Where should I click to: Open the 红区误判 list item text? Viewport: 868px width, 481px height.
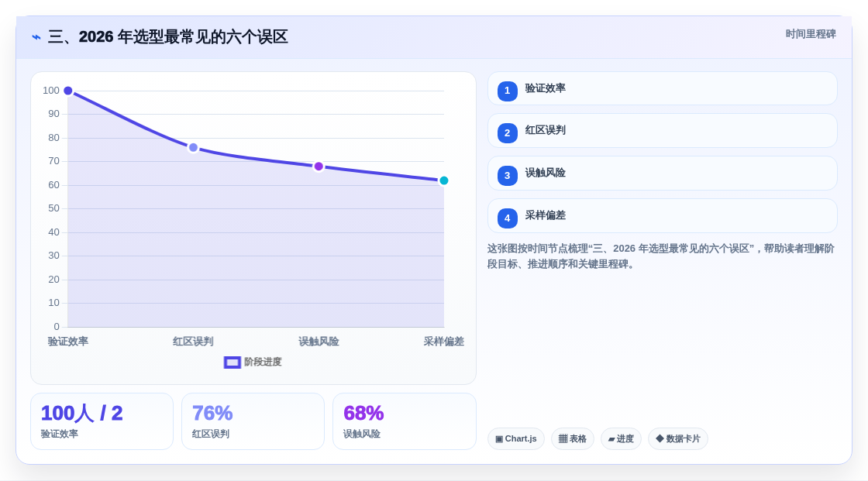click(x=546, y=130)
